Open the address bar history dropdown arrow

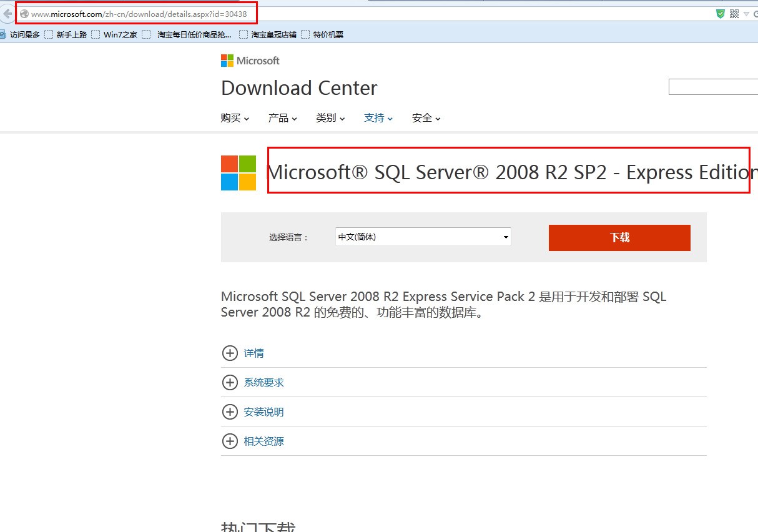(x=746, y=14)
